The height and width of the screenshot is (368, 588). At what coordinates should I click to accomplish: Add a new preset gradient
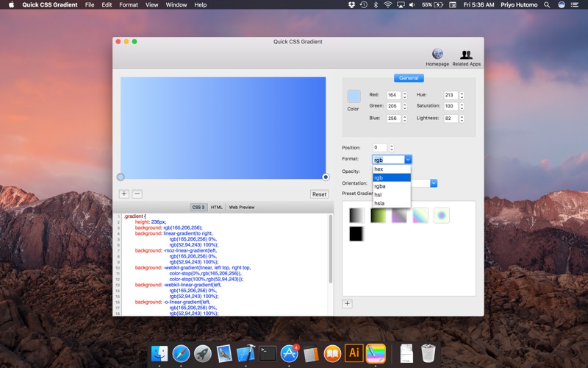coord(348,303)
